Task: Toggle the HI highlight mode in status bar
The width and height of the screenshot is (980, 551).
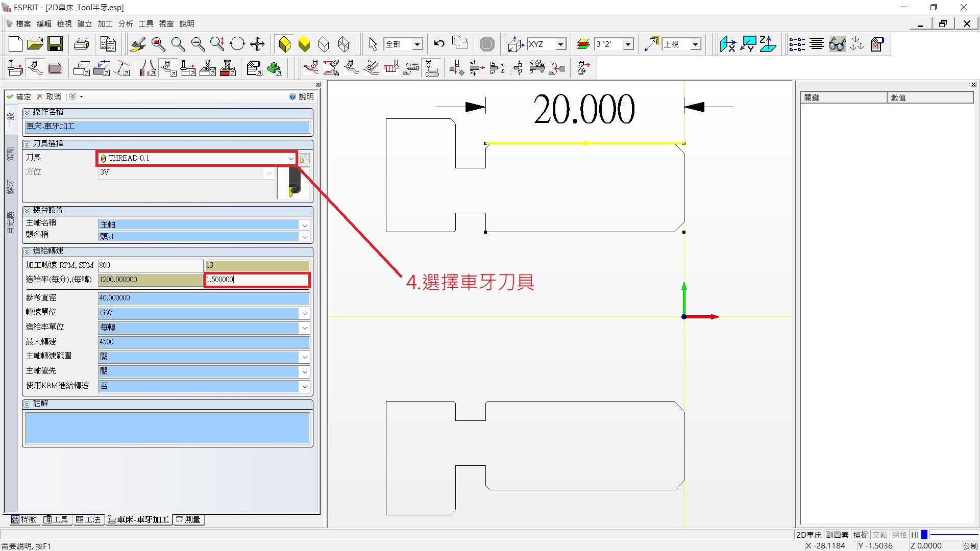Action: point(915,535)
